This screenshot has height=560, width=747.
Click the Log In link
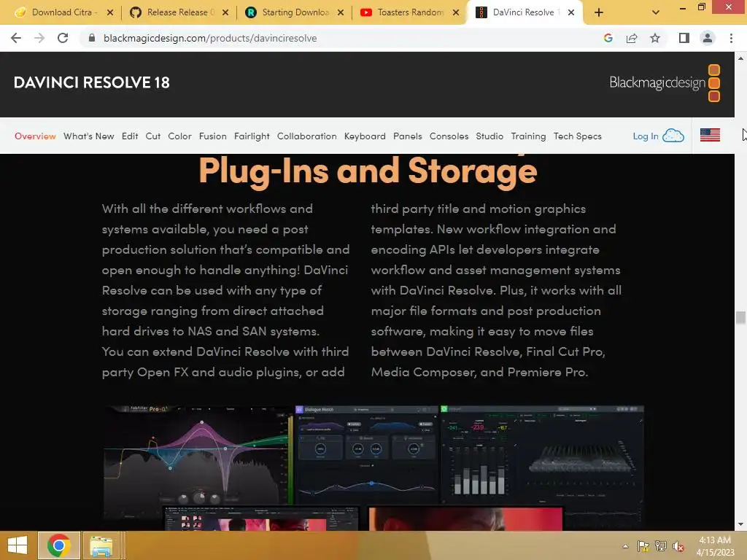pyautogui.click(x=646, y=136)
